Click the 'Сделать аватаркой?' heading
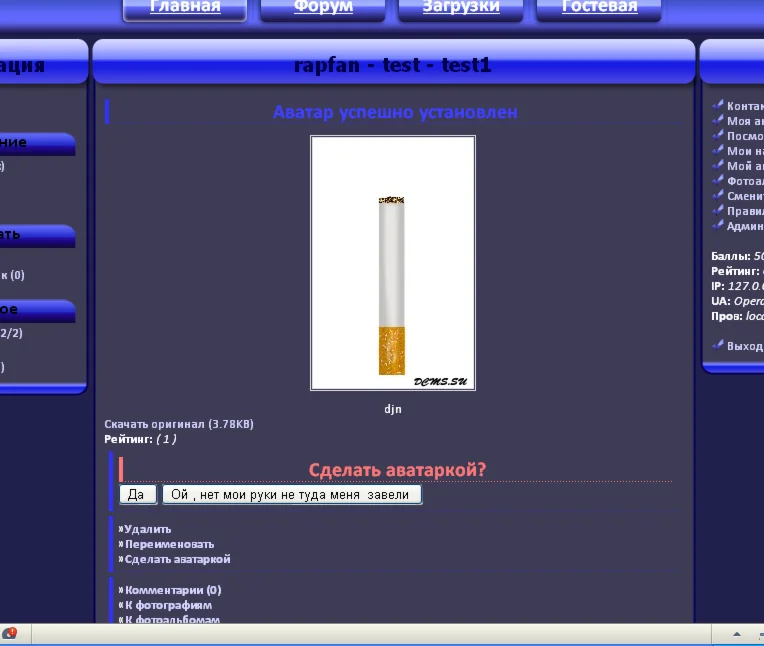Image resolution: width=764 pixels, height=646 pixels. pyautogui.click(x=397, y=470)
